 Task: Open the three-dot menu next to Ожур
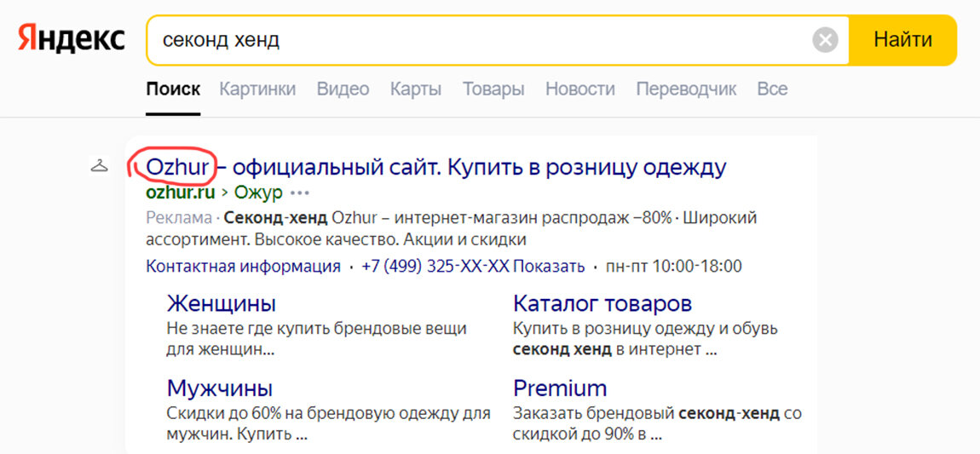300,193
